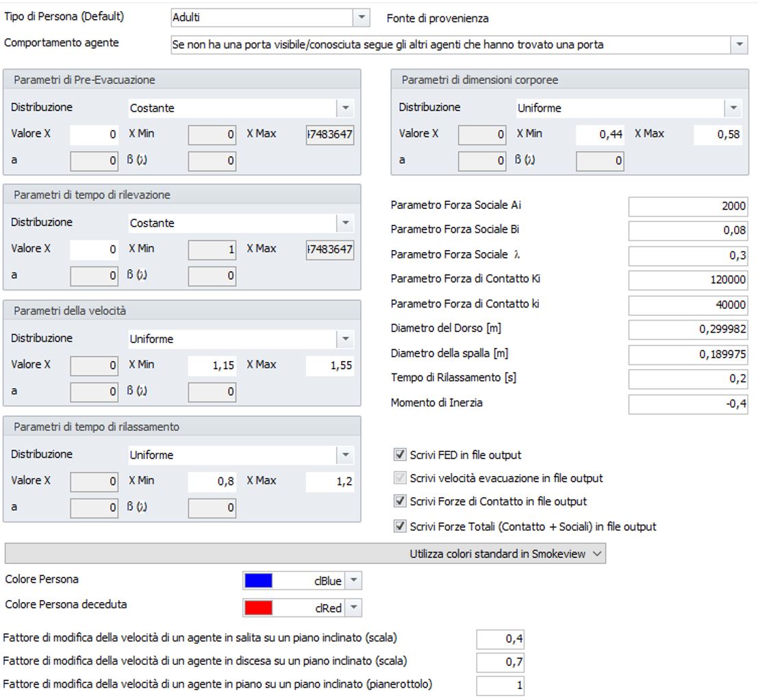This screenshot has height=700, width=758.
Task: Open the Tipo di Persona dropdown
Action: point(362,18)
